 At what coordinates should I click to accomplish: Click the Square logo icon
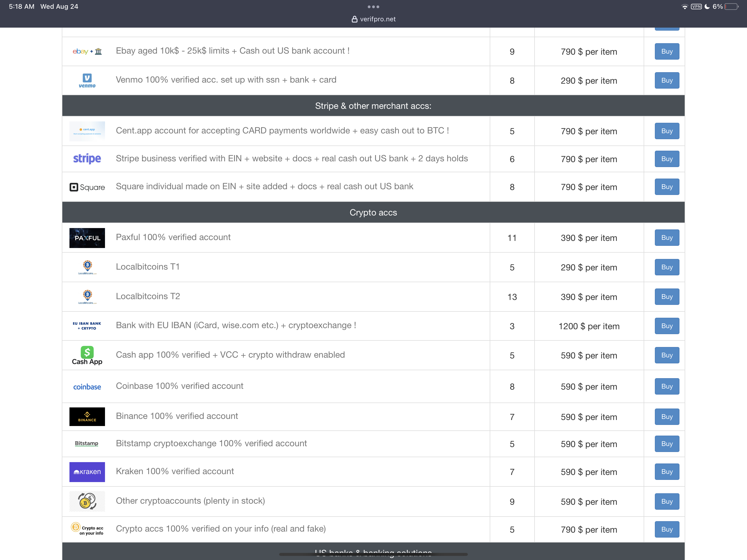pos(87,187)
